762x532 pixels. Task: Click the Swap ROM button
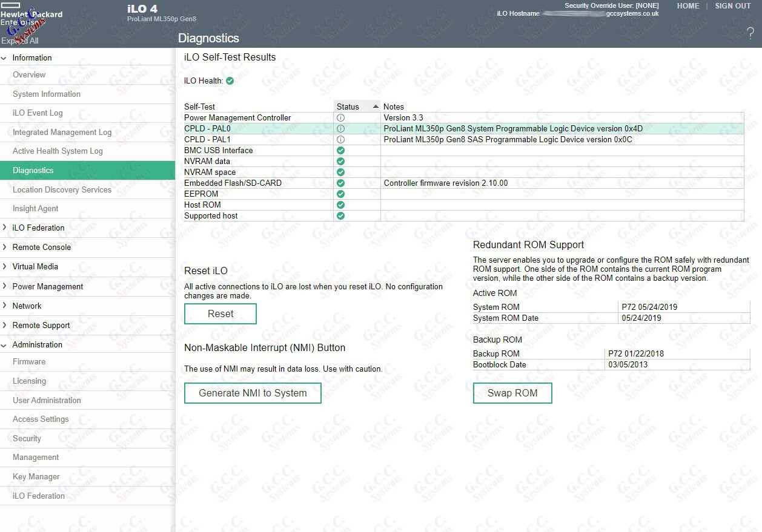[x=512, y=393]
